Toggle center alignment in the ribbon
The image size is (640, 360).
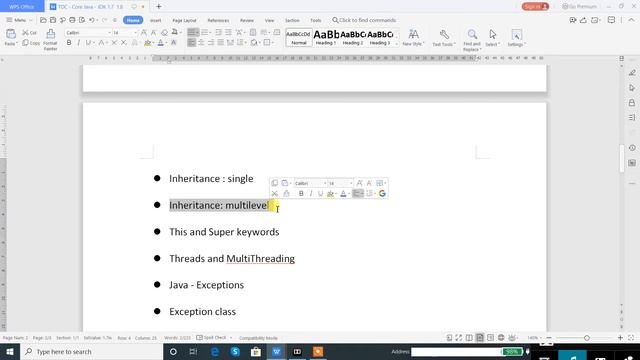tap(201, 42)
